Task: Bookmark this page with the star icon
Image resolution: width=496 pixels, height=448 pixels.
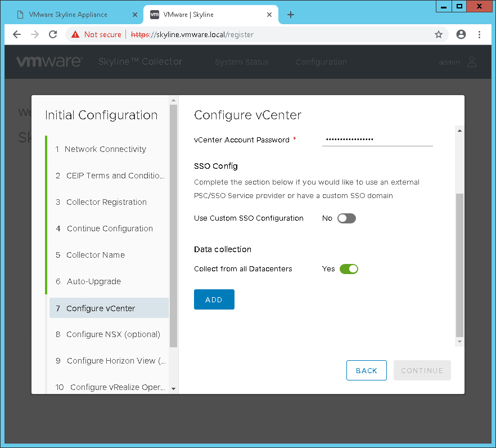Action: pos(439,34)
